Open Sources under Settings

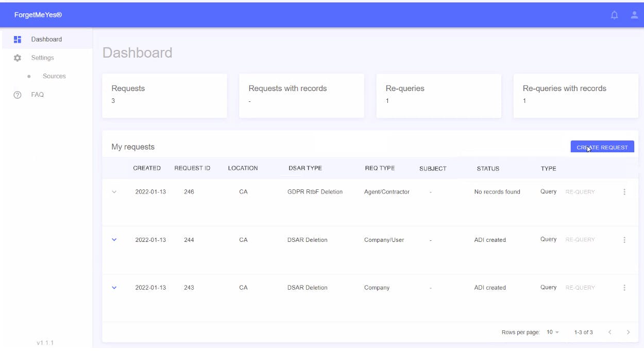pyautogui.click(x=54, y=76)
